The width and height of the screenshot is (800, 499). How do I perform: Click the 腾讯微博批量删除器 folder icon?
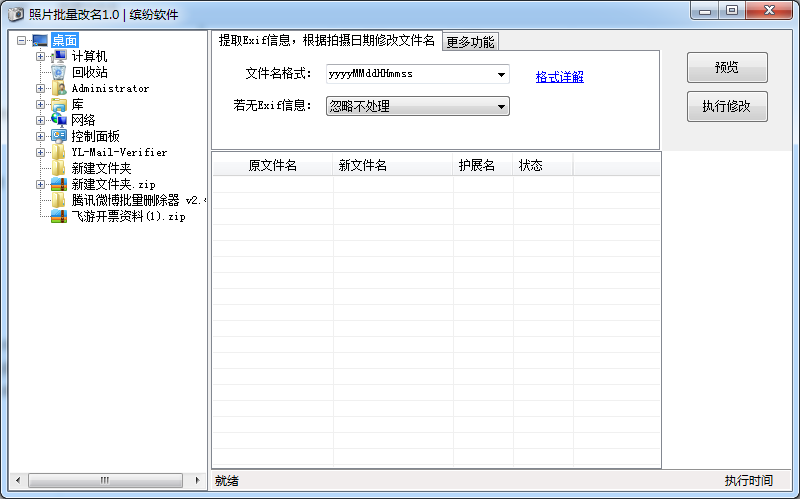pos(59,200)
